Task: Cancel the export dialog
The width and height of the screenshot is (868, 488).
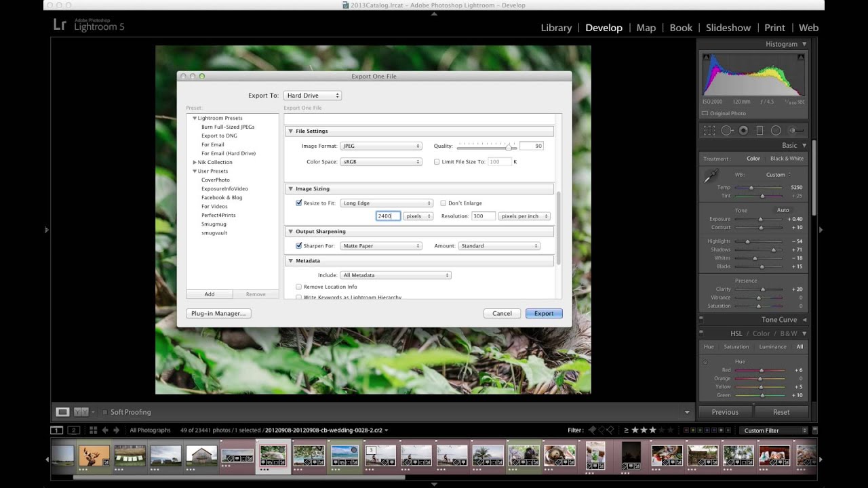Action: click(x=502, y=313)
